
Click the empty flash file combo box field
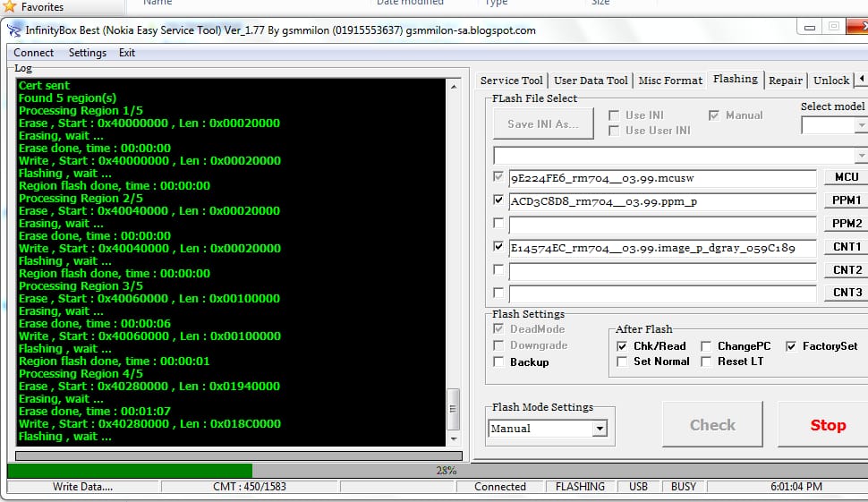(x=674, y=156)
